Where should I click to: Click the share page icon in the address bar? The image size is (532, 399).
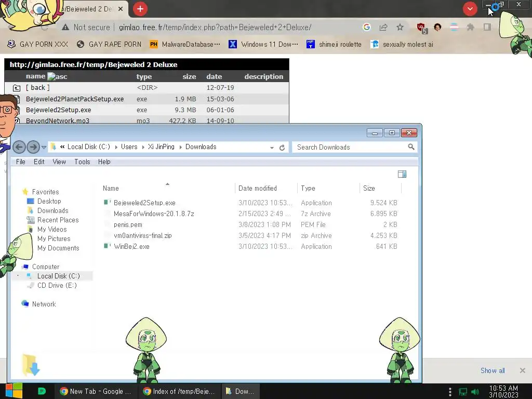click(383, 27)
